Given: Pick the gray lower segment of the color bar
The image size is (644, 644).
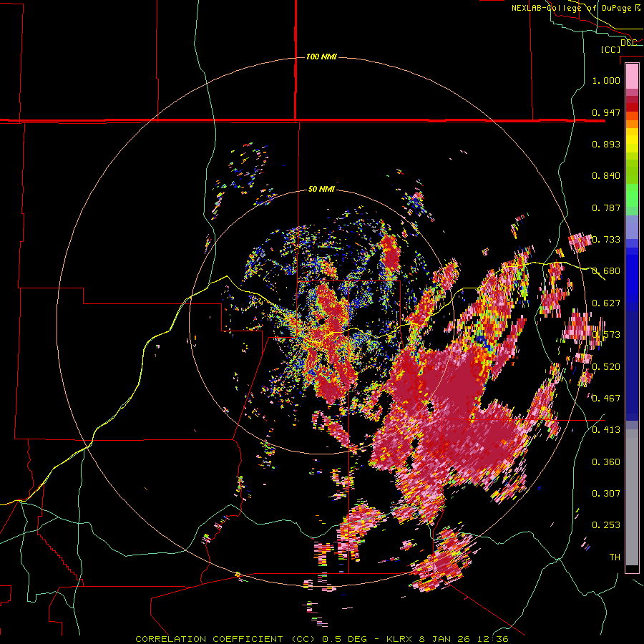Looking at the screenshot, I should coord(632,497).
